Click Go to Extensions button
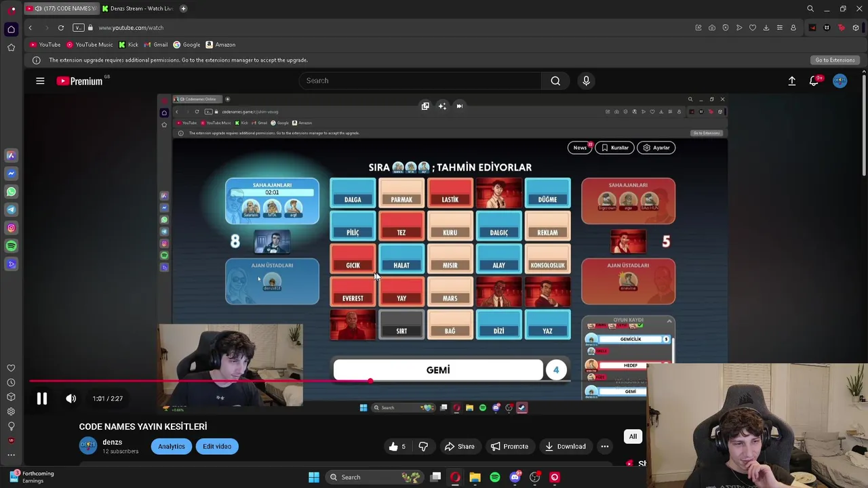This screenshot has width=868, height=488. point(835,60)
